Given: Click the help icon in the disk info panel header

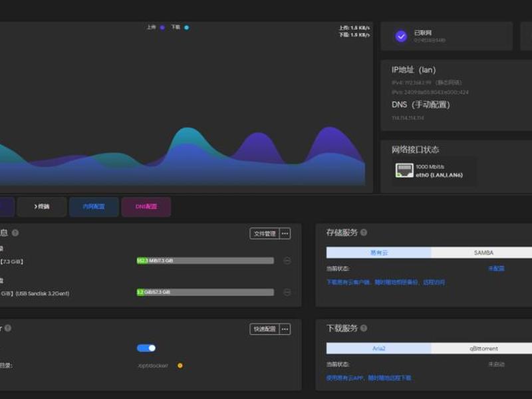Looking at the screenshot, I should (15, 233).
